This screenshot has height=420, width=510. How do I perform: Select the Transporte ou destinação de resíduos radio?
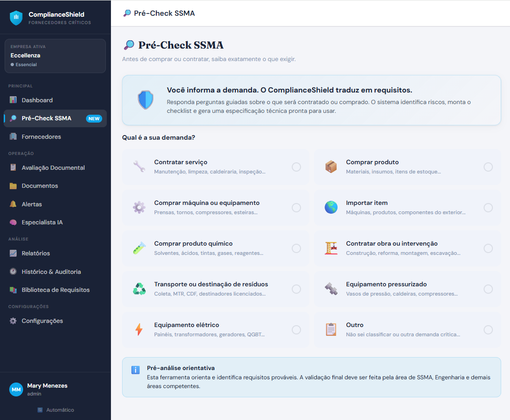[x=296, y=289]
